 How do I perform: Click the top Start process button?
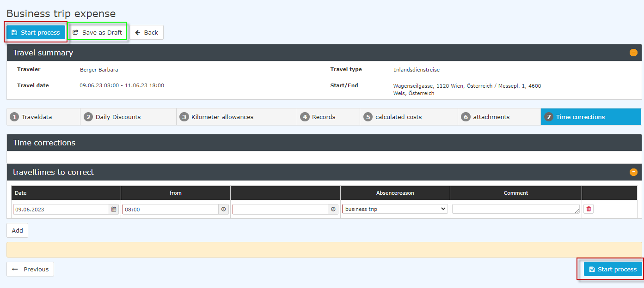[x=36, y=32]
